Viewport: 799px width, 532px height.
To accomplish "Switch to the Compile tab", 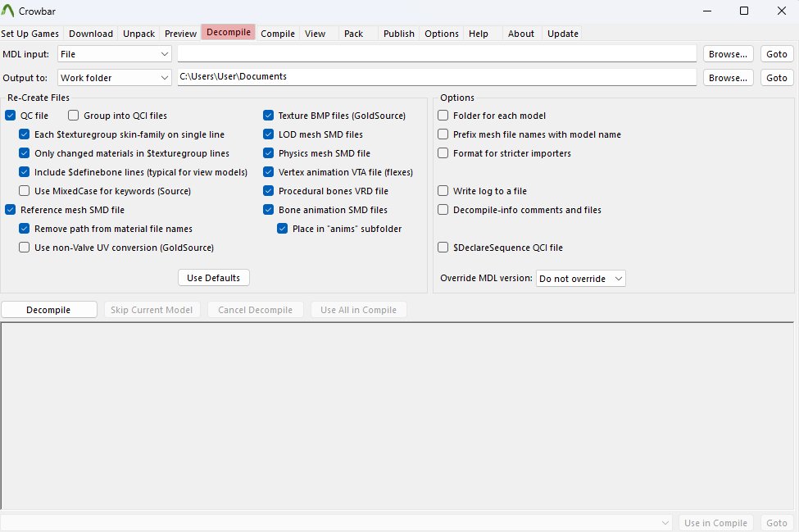I will click(x=278, y=34).
